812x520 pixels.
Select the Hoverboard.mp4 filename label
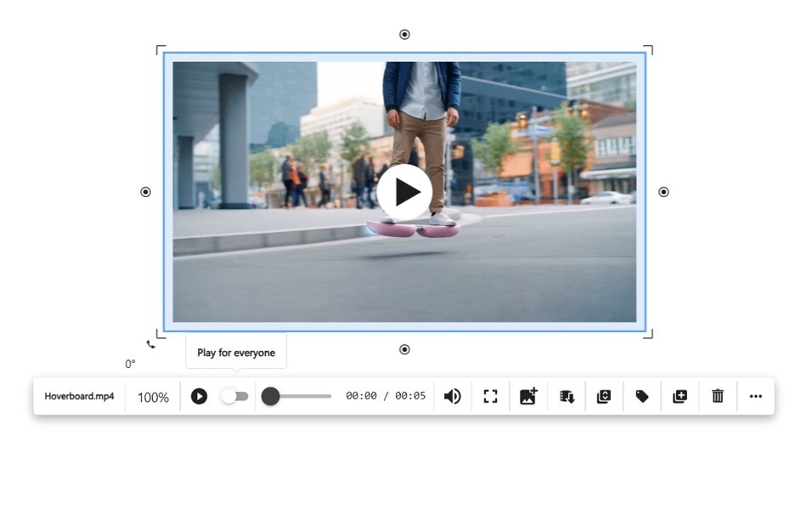click(79, 396)
